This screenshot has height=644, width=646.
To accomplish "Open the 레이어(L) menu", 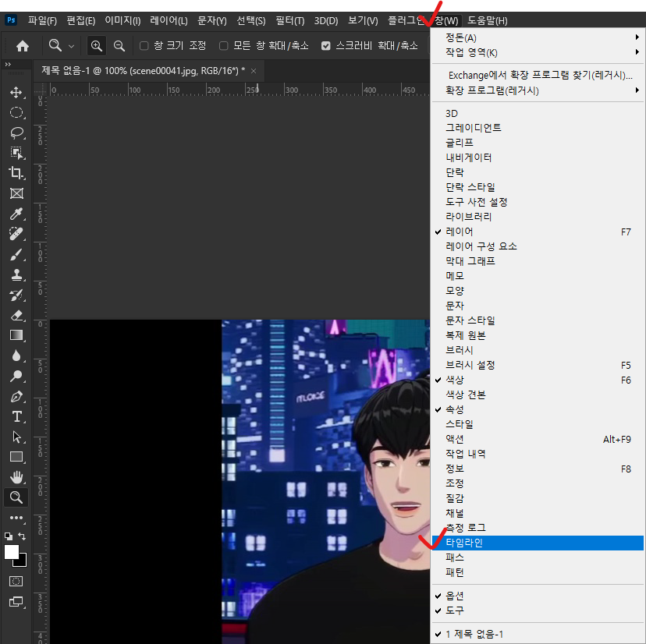I will coord(169,20).
